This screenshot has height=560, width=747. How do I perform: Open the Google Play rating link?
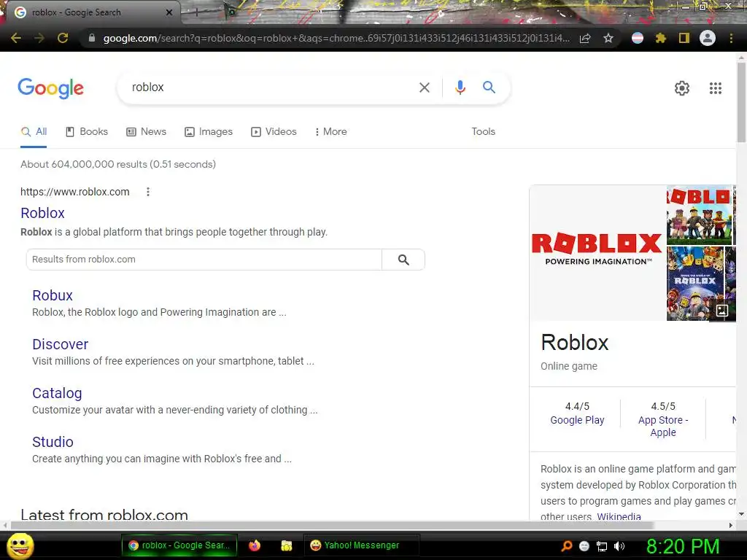[x=577, y=420]
